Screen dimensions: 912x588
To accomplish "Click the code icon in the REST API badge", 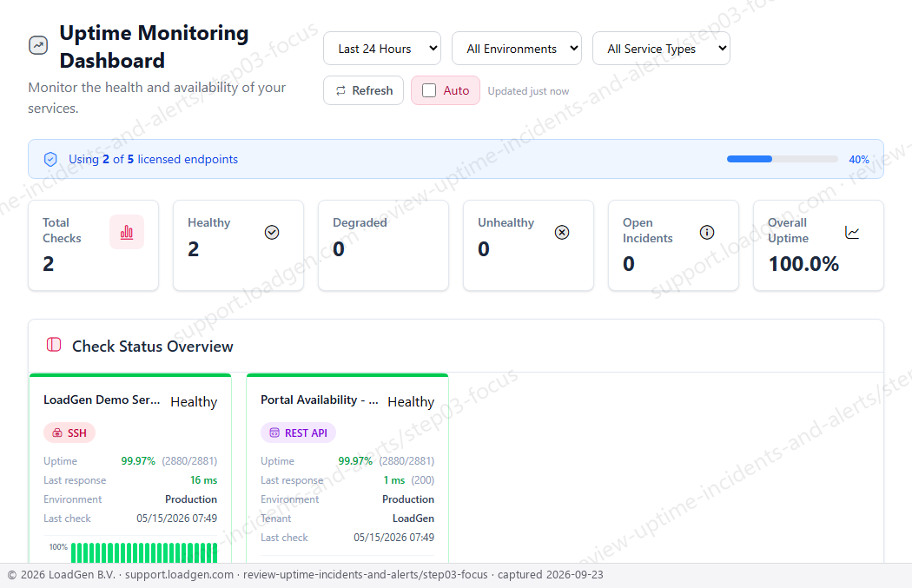I will pos(274,433).
